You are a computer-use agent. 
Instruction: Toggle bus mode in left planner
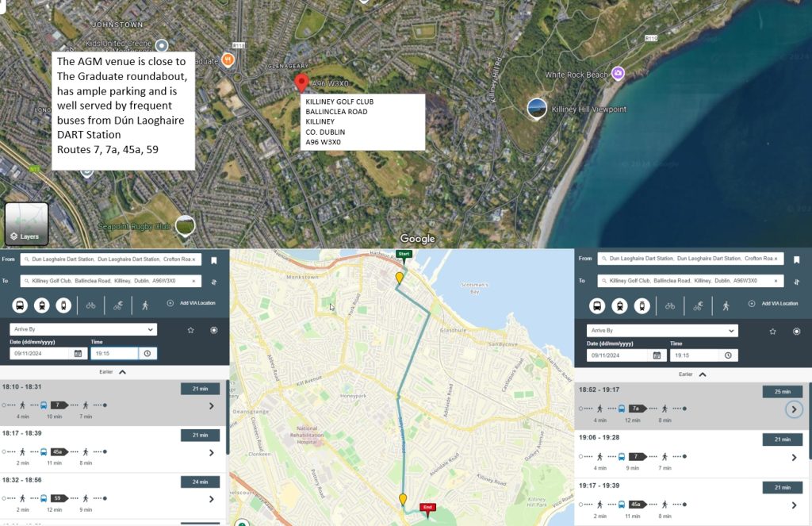pos(20,305)
